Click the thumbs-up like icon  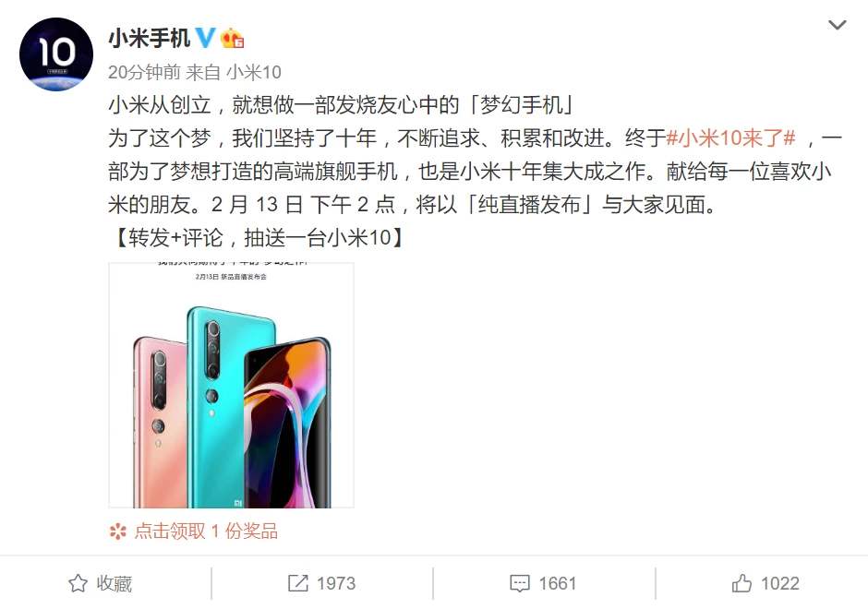[x=741, y=583]
